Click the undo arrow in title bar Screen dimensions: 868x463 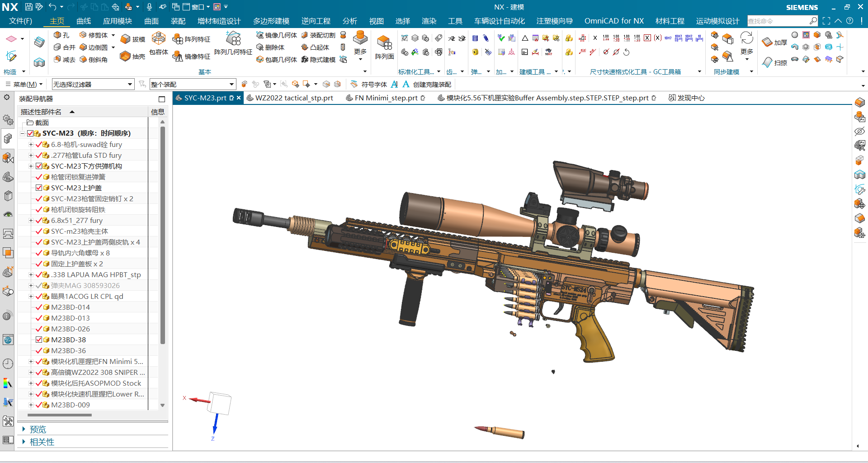(x=52, y=7)
